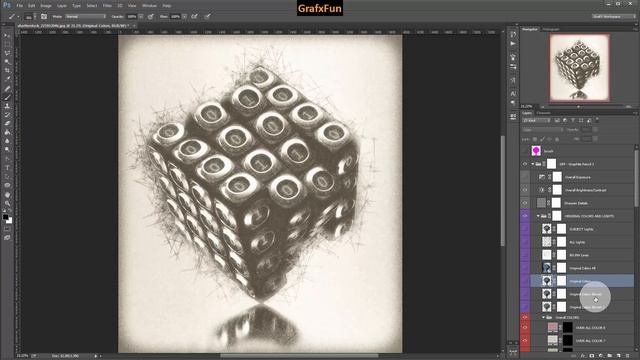
Task: Select the Eraser tool
Action: tap(7, 123)
